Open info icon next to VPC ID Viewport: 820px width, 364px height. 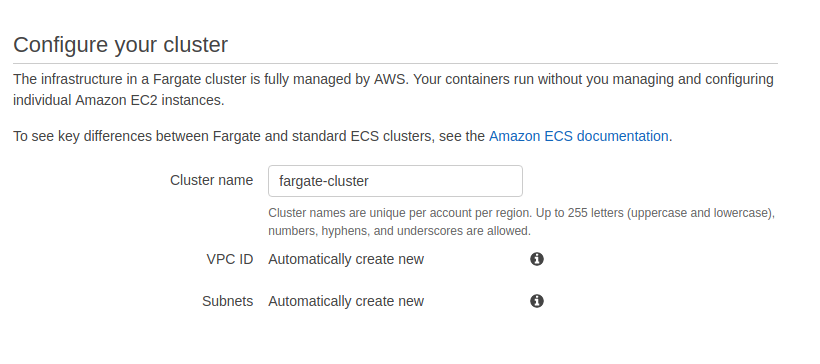point(537,259)
